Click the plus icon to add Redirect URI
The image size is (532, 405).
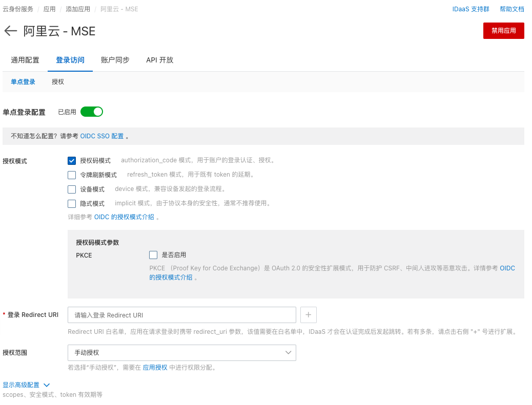coord(308,315)
